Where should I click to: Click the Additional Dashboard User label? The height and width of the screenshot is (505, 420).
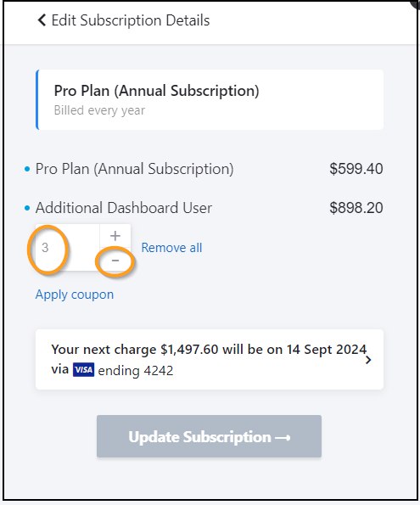pyautogui.click(x=124, y=208)
